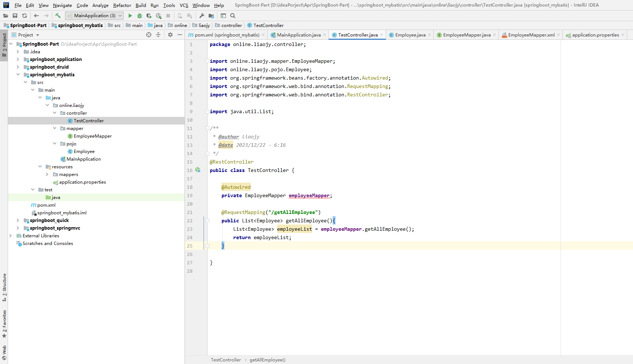Viewport: 633px width, 364px height.
Task: Expand the mappers folder under resources
Action: pos(47,174)
